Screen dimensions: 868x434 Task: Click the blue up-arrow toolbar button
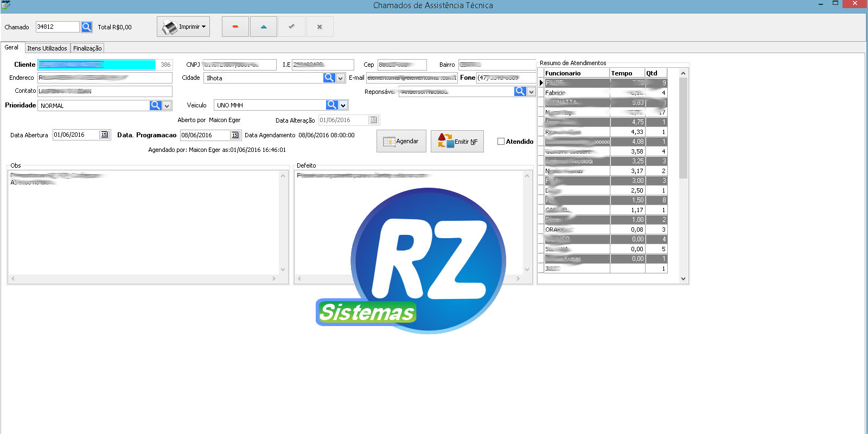(x=264, y=27)
